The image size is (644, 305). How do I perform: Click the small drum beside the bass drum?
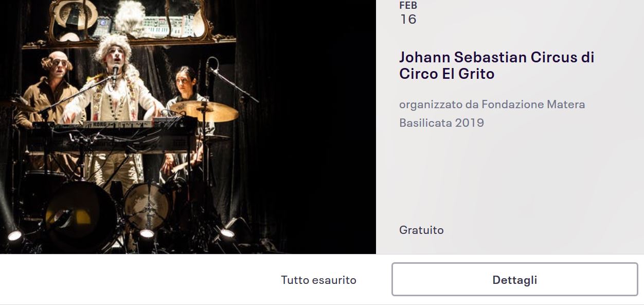click(147, 205)
